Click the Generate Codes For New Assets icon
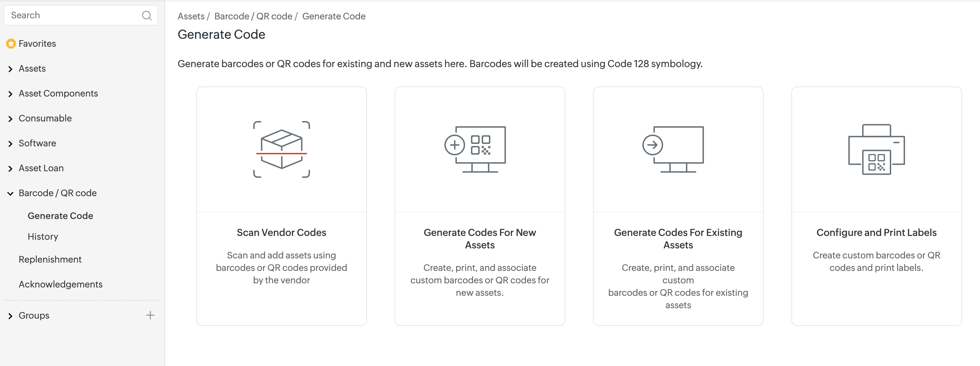This screenshot has height=366, width=980. click(x=475, y=149)
